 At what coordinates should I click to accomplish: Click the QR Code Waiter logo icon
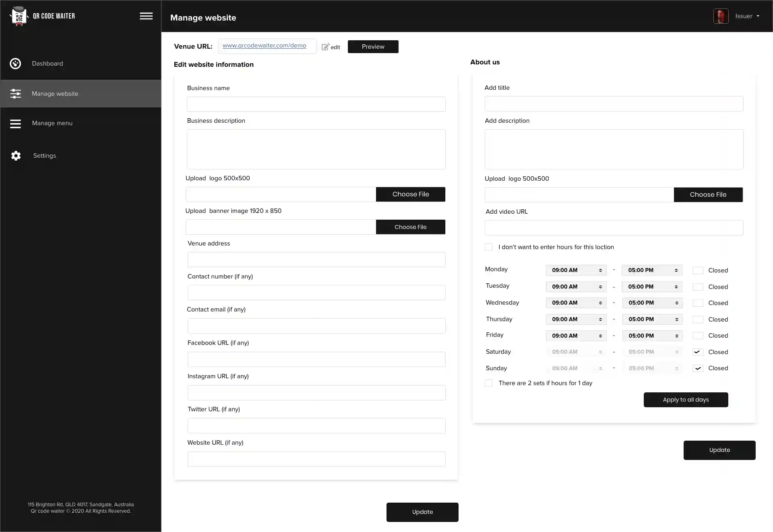[x=19, y=16]
